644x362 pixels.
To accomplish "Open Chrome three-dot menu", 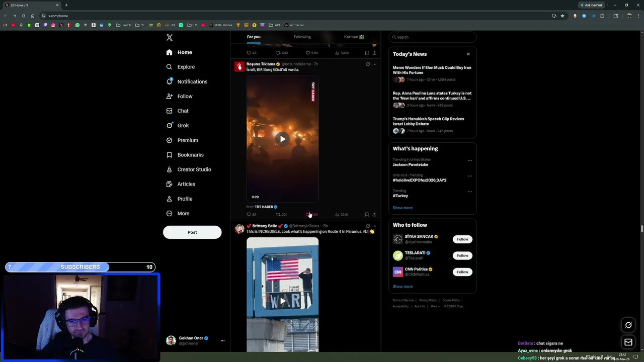I will (x=638, y=16).
